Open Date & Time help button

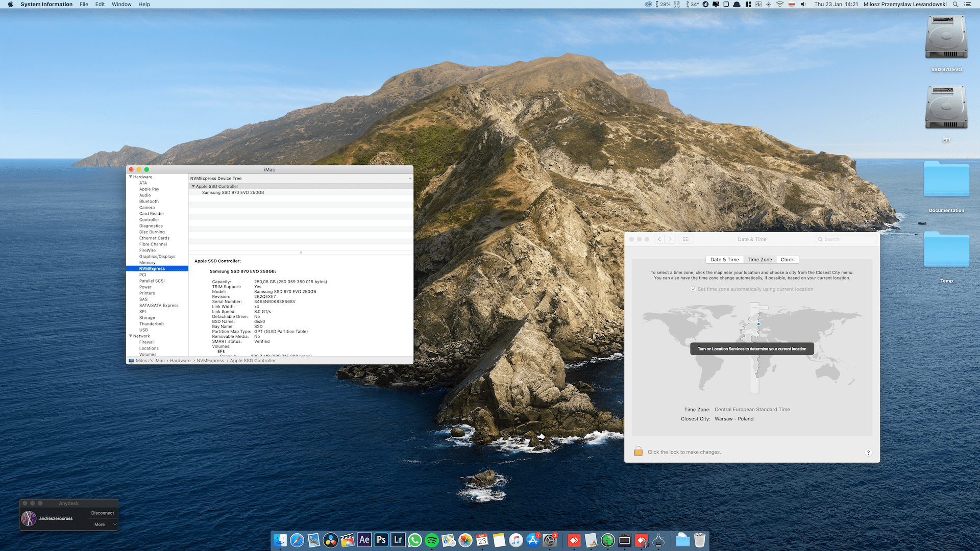pos(868,453)
